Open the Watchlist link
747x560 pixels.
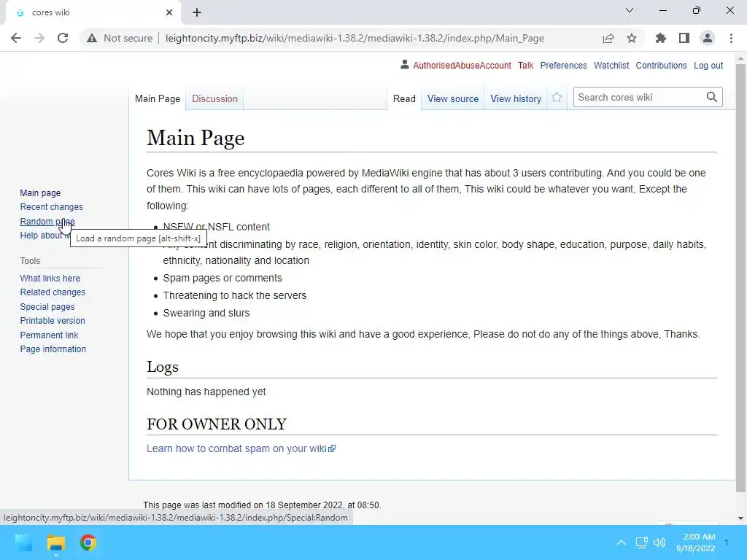tap(611, 65)
